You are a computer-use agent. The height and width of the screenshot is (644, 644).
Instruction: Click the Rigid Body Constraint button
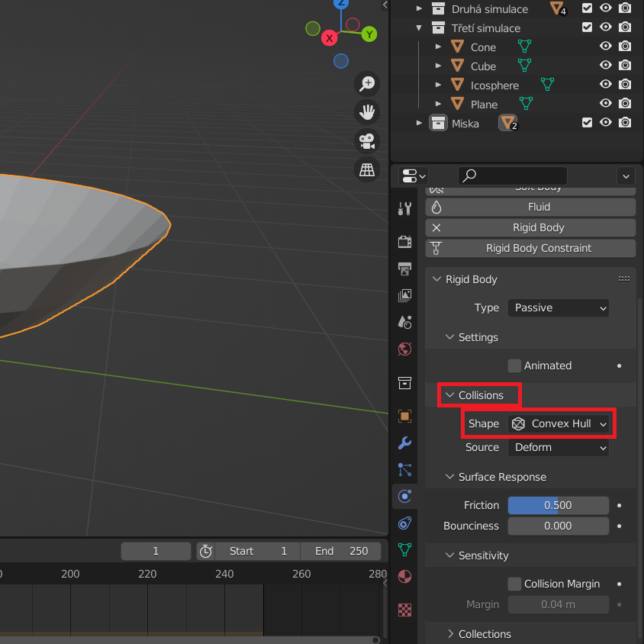[x=538, y=248]
